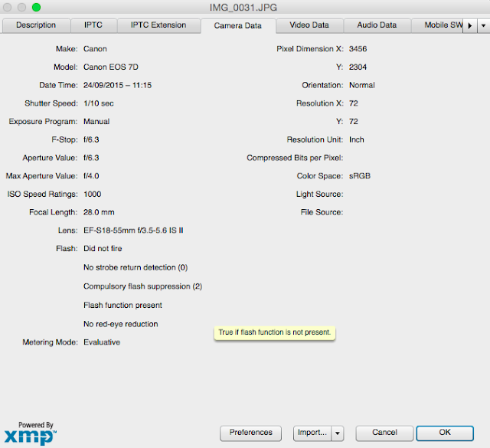Select the Exposure Program value Manual

[x=96, y=122]
